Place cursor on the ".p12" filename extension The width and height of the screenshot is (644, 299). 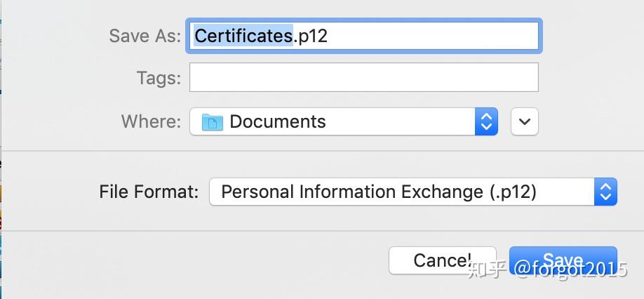point(311,36)
